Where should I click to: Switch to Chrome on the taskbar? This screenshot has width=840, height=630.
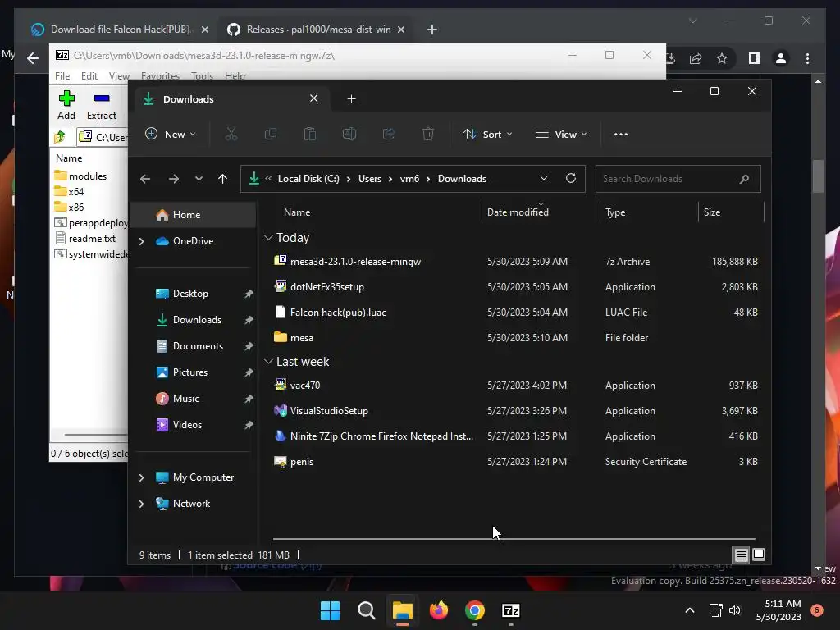tap(475, 610)
